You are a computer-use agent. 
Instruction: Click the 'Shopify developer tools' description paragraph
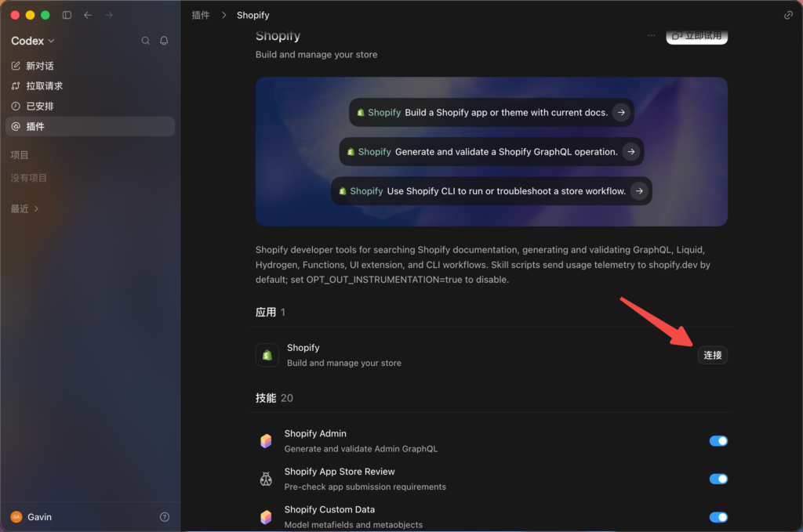[x=483, y=265]
